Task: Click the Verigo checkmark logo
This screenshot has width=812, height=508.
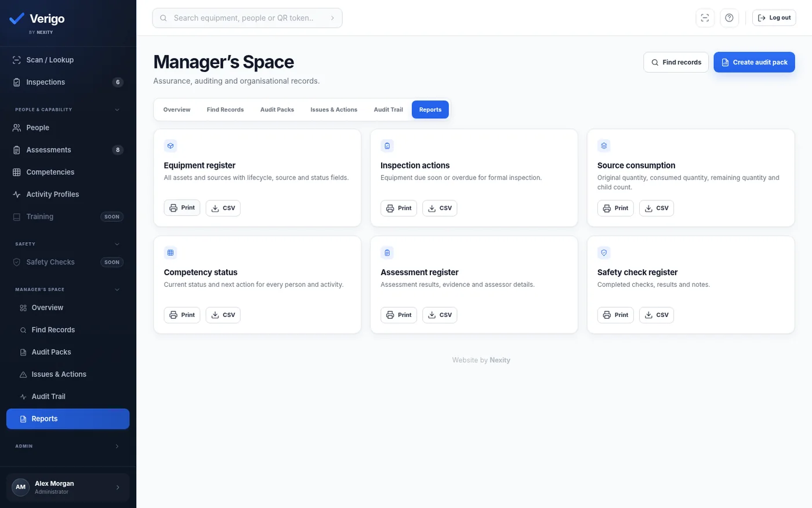Action: [x=17, y=19]
